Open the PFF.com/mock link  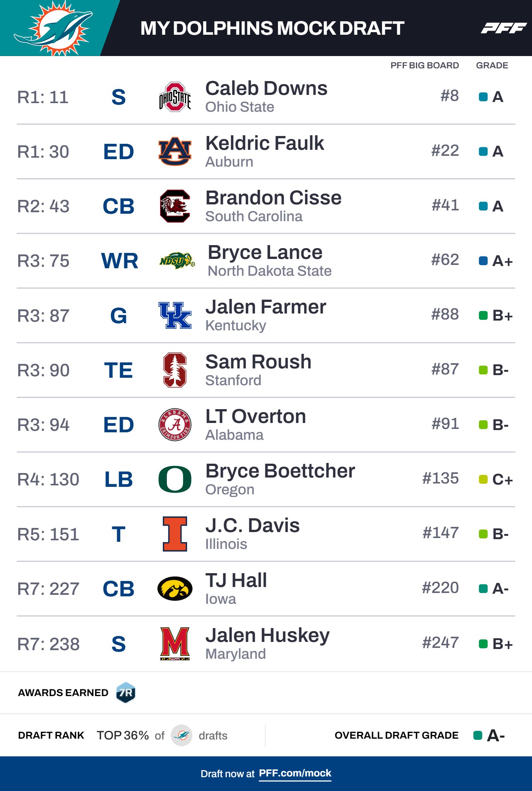[x=295, y=773]
